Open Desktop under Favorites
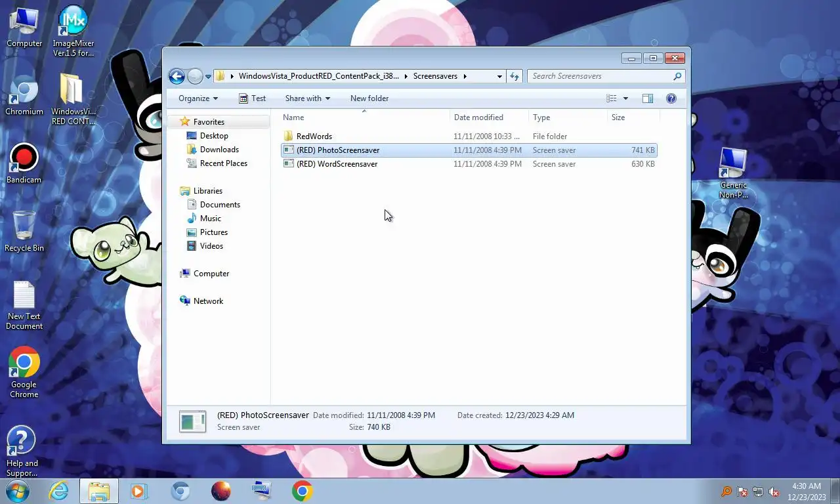Screen dimensions: 840x504 coord(214,136)
